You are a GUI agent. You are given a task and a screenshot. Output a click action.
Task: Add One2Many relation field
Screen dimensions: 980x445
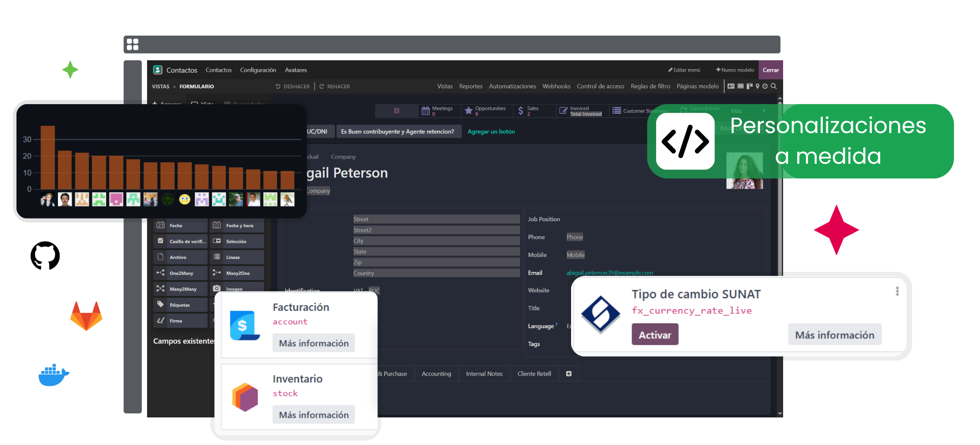(180, 273)
